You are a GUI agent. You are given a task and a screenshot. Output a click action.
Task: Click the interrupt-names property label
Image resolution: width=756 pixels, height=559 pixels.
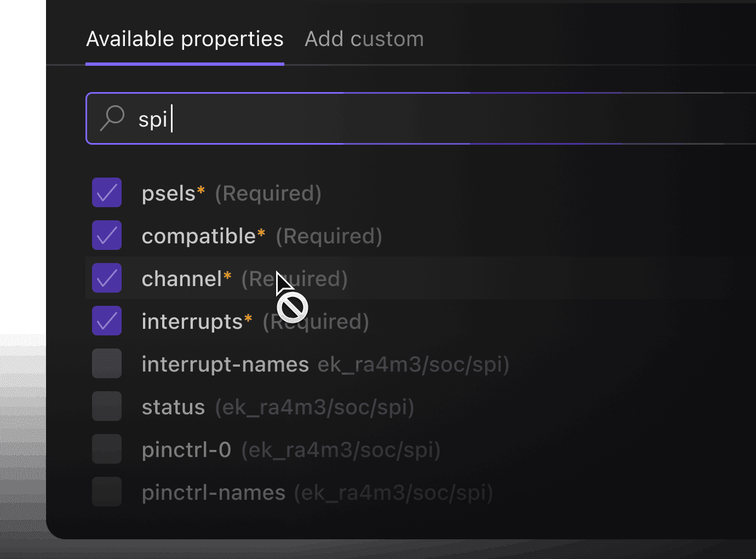pyautogui.click(x=225, y=364)
